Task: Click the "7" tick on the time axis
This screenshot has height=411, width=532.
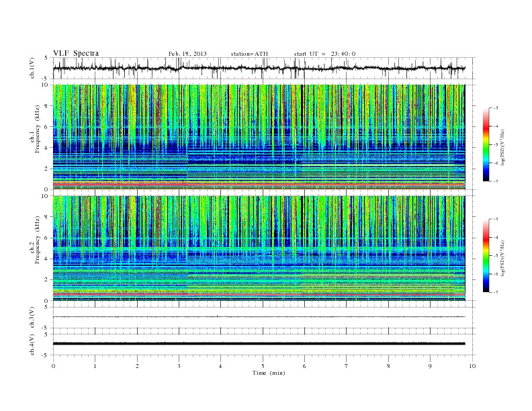Action: (x=347, y=366)
